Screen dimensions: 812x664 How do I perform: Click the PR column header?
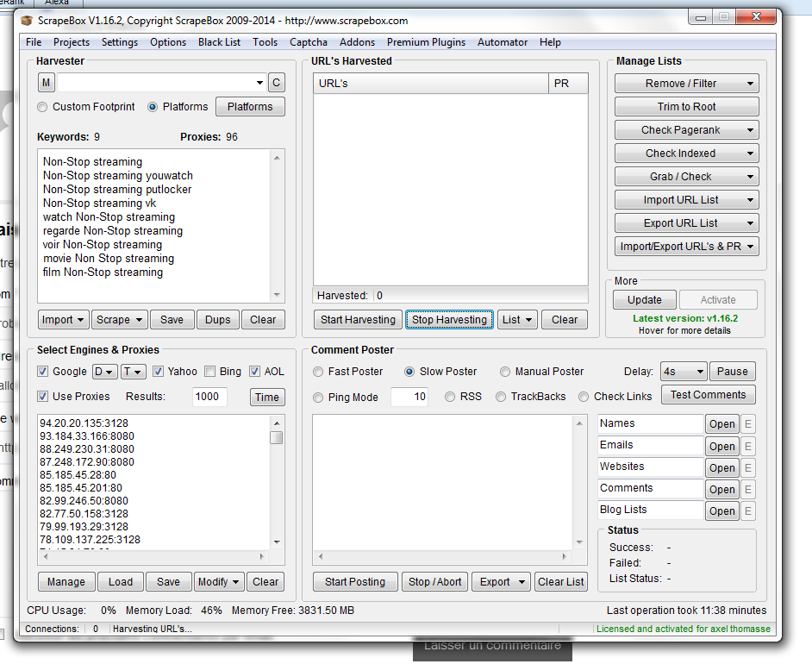coord(568,84)
